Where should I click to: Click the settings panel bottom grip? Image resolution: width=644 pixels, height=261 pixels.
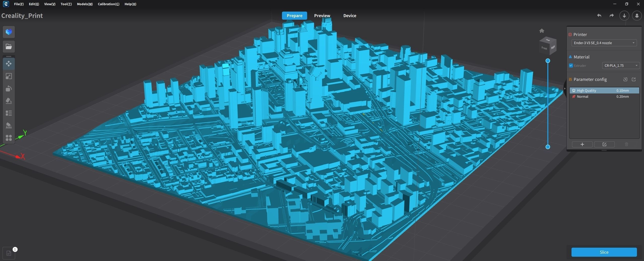coord(604,150)
